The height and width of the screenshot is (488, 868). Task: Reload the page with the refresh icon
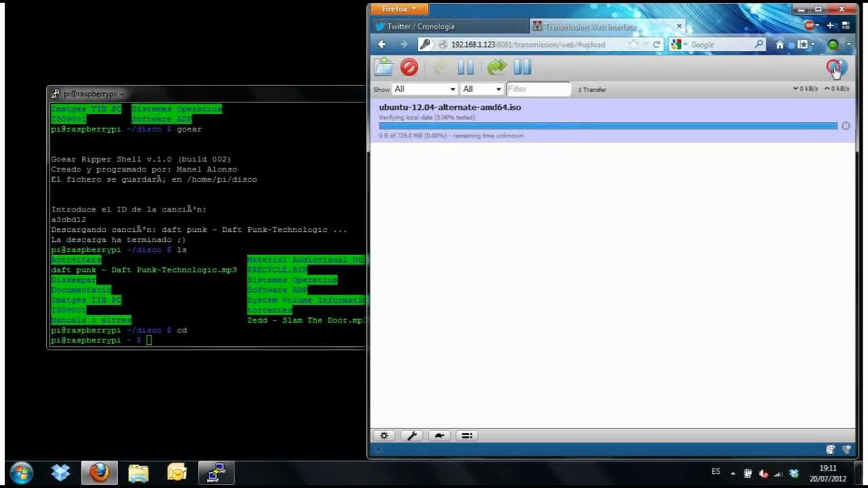[x=656, y=45]
